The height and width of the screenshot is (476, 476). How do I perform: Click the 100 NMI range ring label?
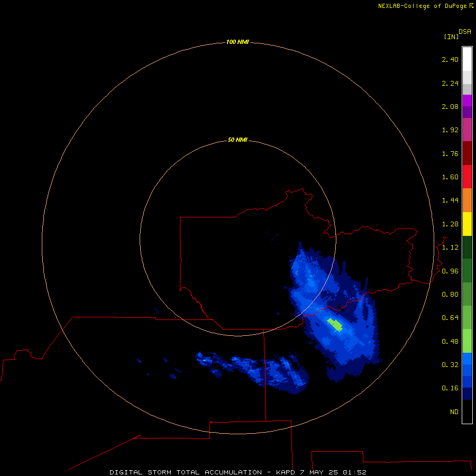point(237,42)
